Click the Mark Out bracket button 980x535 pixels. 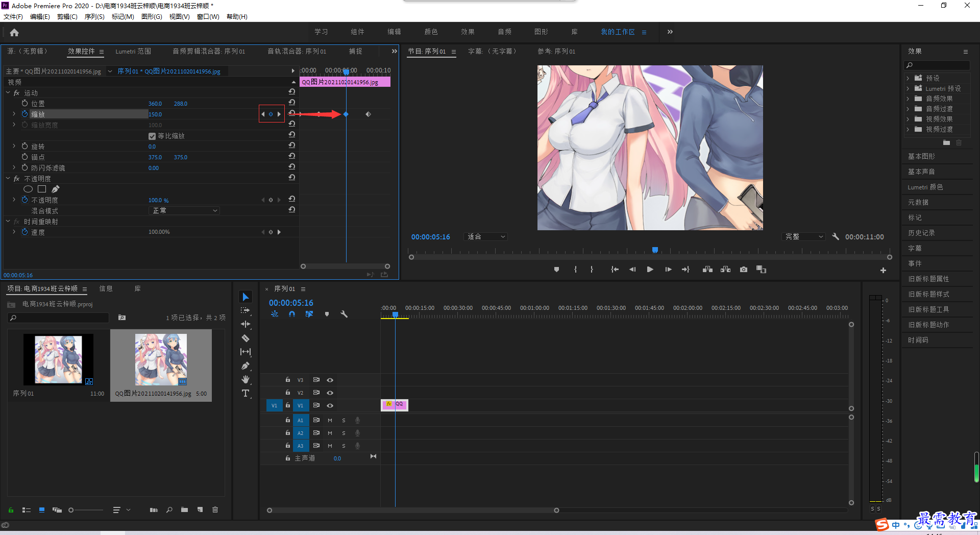pyautogui.click(x=592, y=270)
